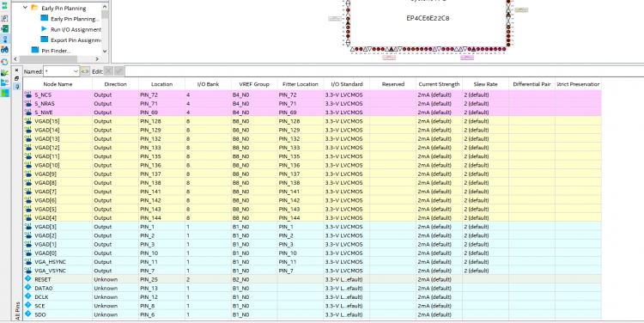This screenshot has height=323, width=644.
Task: Toggle the highlighted blue pin toolbar icon
Action: [4, 40]
